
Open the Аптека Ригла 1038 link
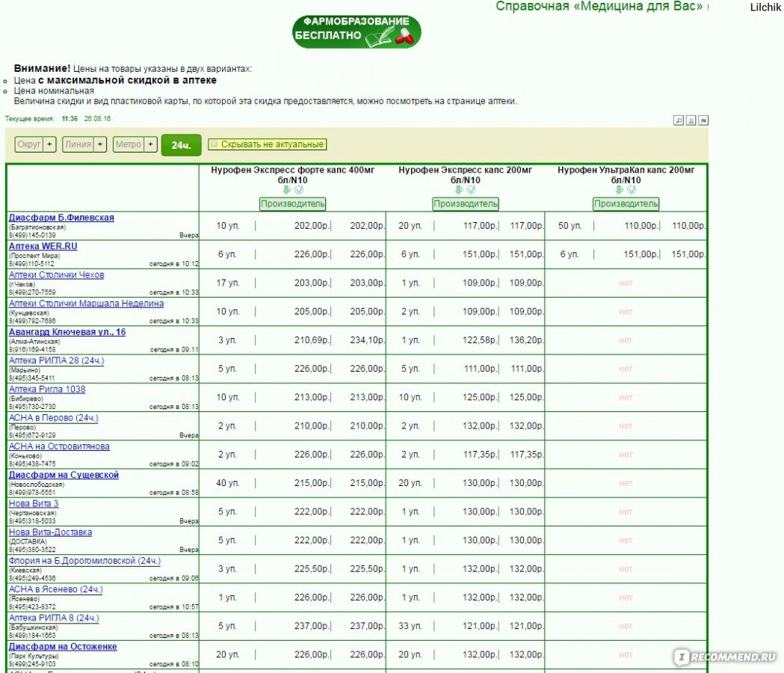[47, 389]
